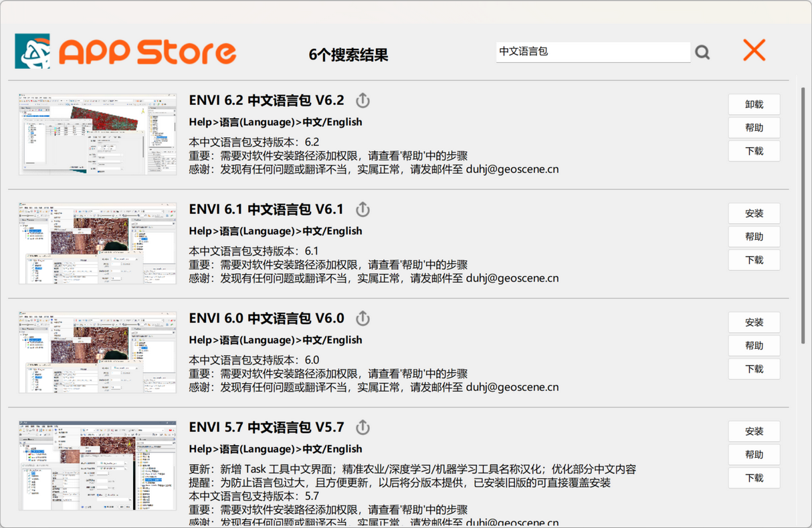Open 帮助 for ENVI 6.1 language pack

pos(754,237)
